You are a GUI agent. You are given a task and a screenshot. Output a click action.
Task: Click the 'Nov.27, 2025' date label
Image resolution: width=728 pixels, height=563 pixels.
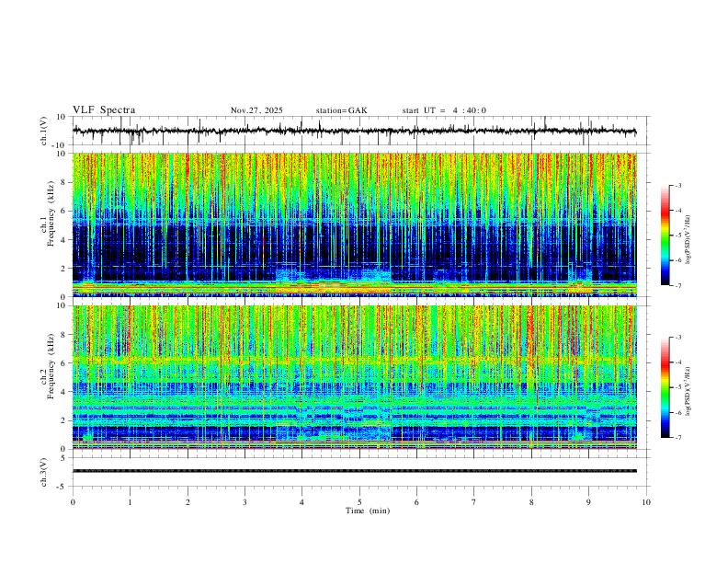pos(256,110)
